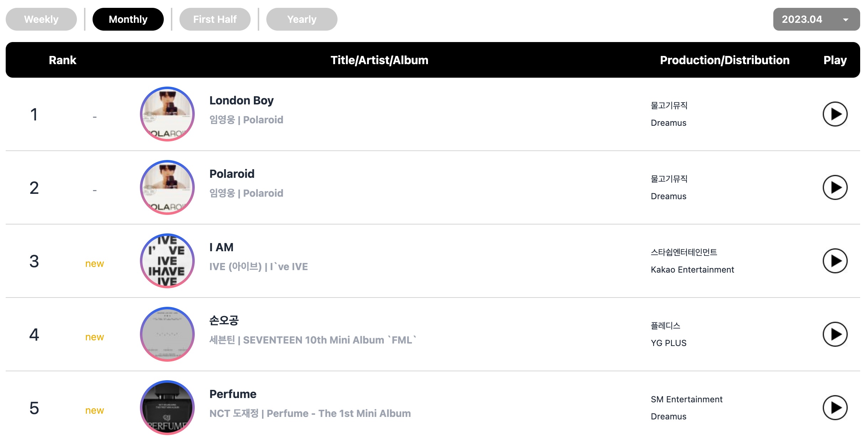Switch to the First Half chart tab
The height and width of the screenshot is (444, 868).
(215, 19)
